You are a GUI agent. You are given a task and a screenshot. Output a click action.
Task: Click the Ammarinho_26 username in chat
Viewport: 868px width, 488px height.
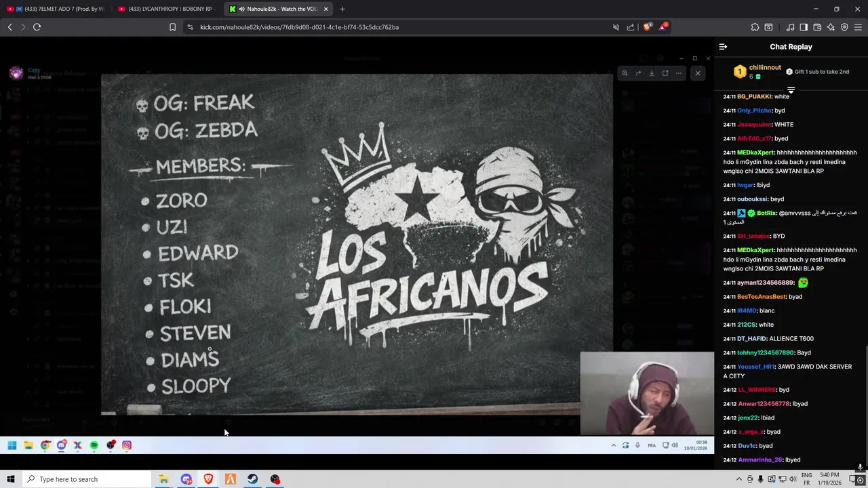pos(759,460)
